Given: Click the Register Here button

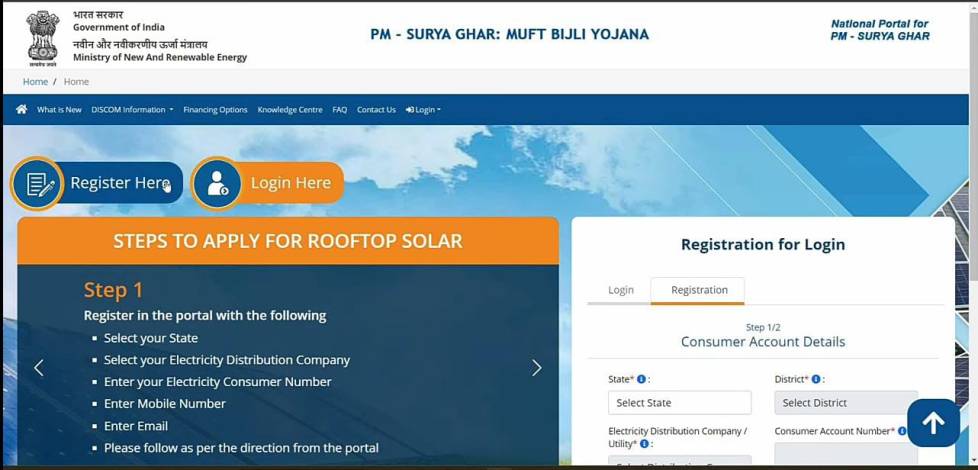Looking at the screenshot, I should (97, 183).
